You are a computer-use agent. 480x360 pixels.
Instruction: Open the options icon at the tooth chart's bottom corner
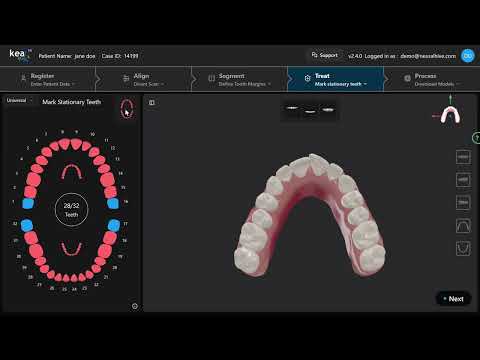[x=135, y=306]
